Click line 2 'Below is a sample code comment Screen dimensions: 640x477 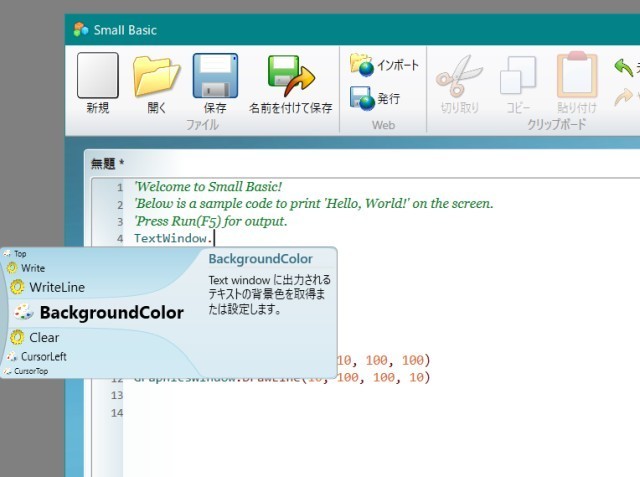click(313, 204)
